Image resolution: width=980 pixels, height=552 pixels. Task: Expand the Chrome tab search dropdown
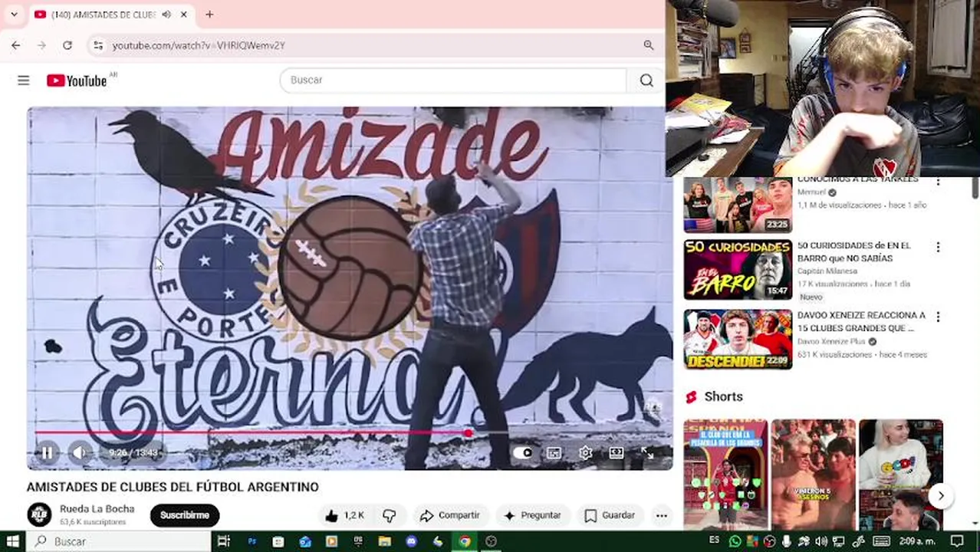tap(14, 14)
